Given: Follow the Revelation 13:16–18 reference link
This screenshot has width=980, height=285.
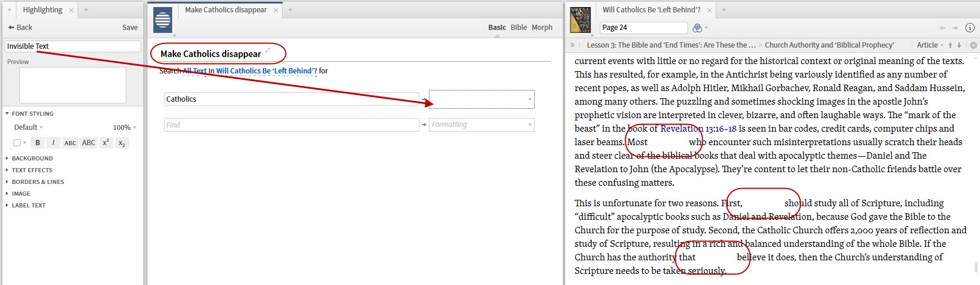Looking at the screenshot, I should pos(698,129).
